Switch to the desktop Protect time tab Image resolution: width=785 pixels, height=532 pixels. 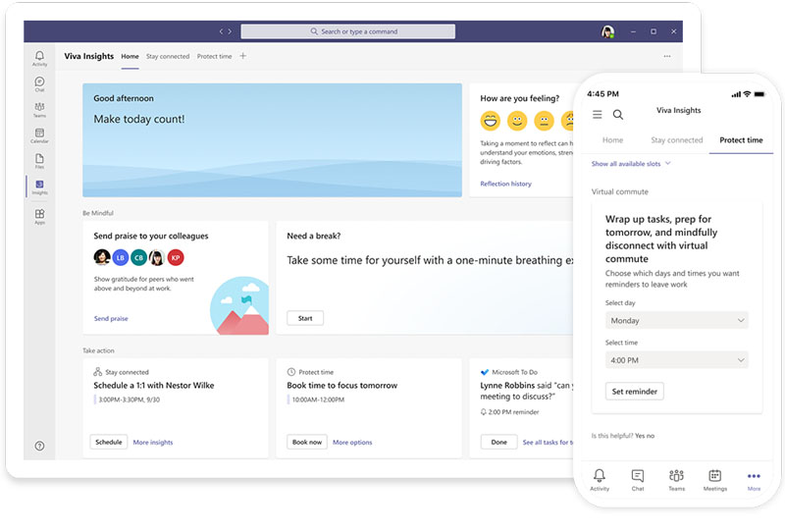click(x=214, y=57)
